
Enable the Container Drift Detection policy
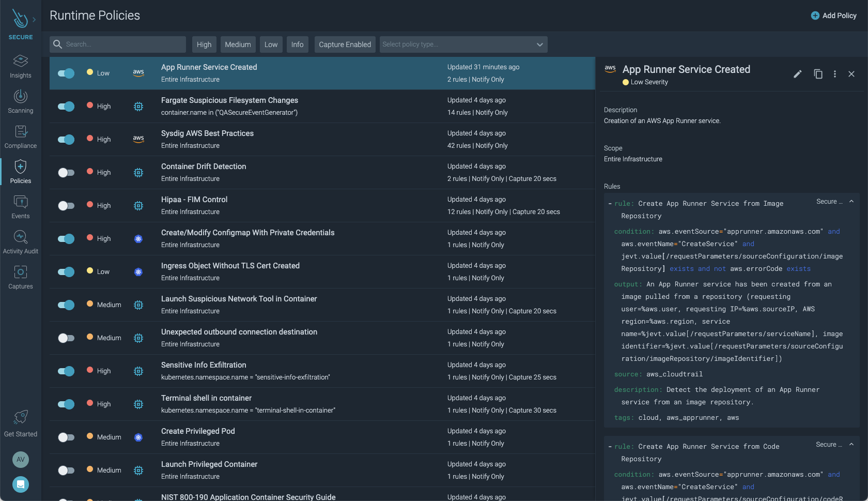click(66, 172)
